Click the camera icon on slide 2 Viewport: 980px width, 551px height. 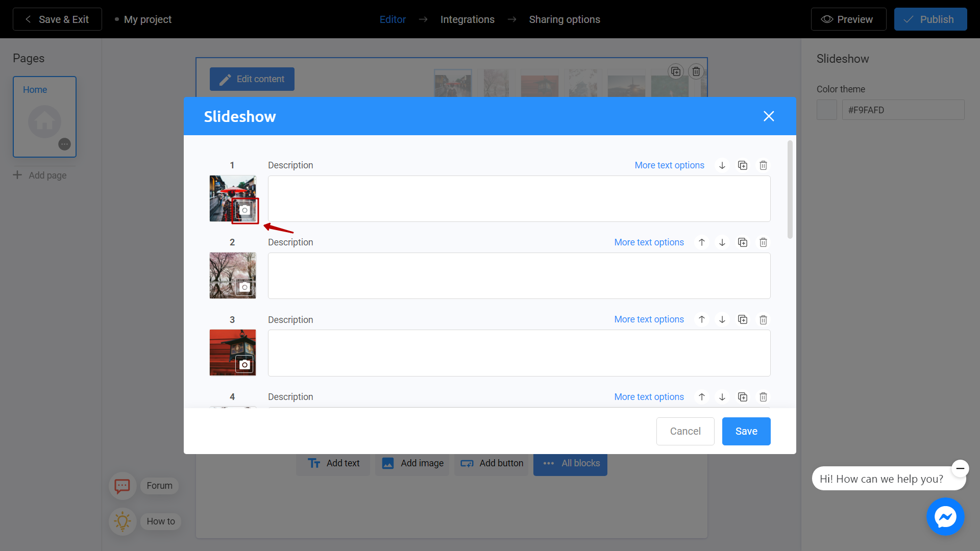coord(243,287)
